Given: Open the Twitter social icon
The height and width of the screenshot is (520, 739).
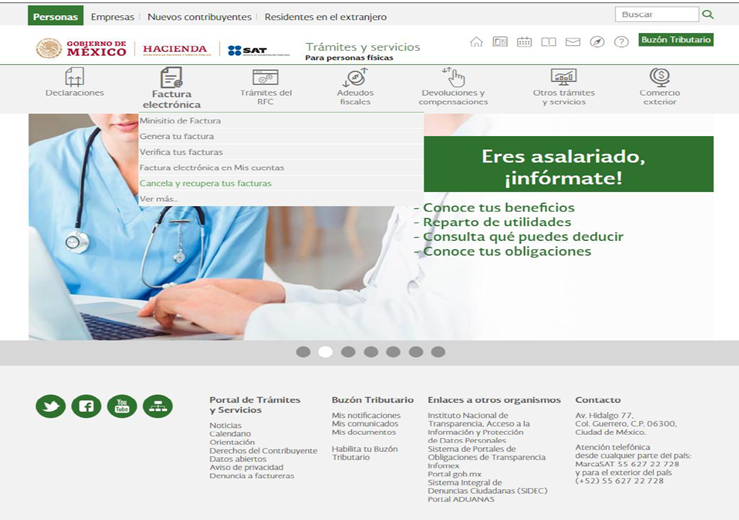Looking at the screenshot, I should [x=50, y=406].
